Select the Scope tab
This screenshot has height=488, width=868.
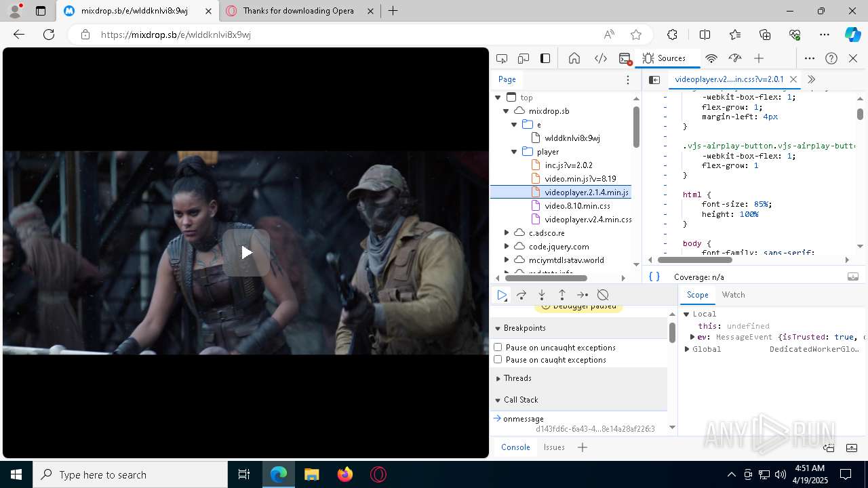(x=697, y=295)
